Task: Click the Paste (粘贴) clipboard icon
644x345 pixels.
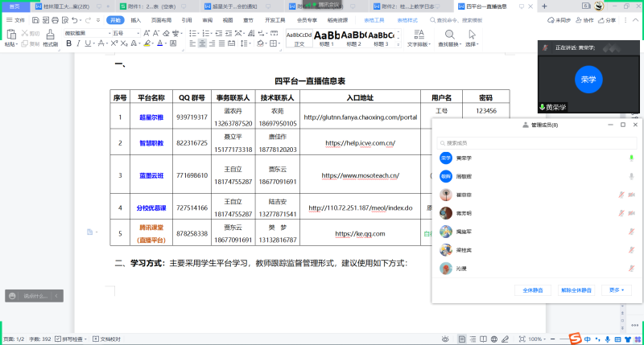Action: [x=10, y=37]
